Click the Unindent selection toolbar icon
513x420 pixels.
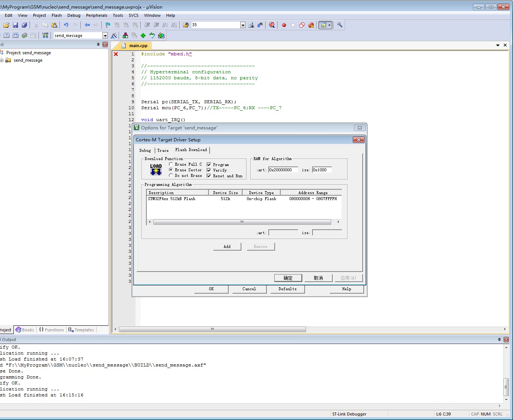[x=156, y=25]
